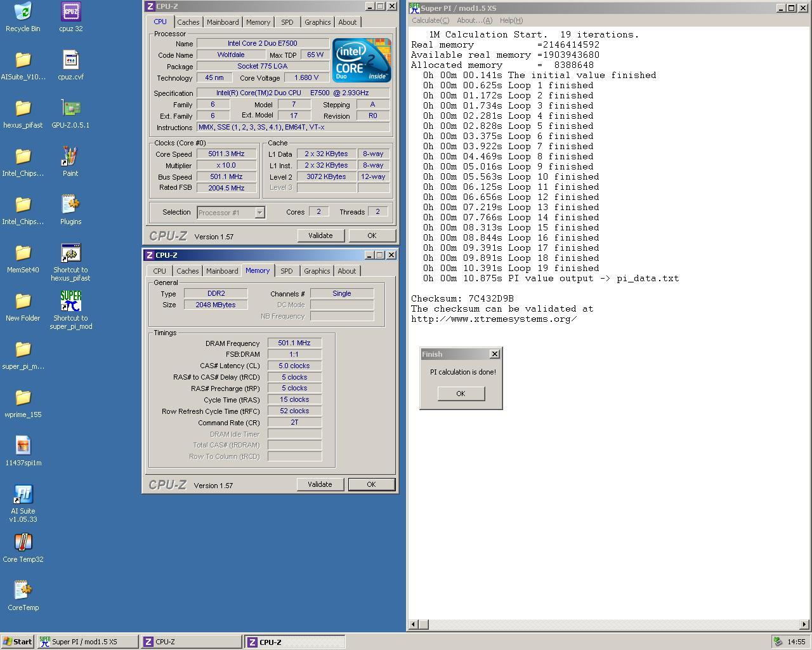Switch to CPU tab in bottom CPU-Z
This screenshot has height=650, width=812.
[x=159, y=271]
